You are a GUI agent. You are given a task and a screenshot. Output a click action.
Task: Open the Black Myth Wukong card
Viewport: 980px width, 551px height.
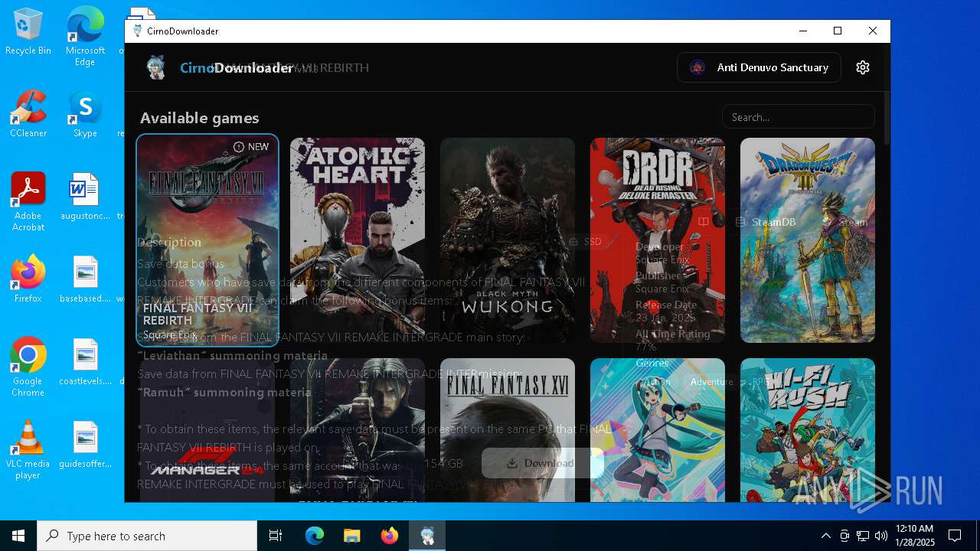coord(508,240)
